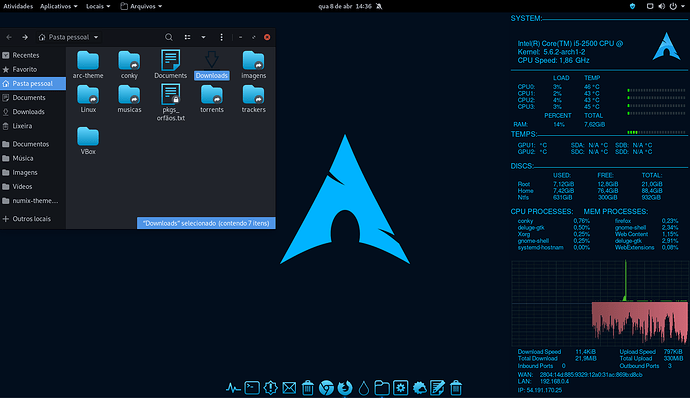Open the Atividades overview
This screenshot has width=690, height=398.
coord(18,7)
